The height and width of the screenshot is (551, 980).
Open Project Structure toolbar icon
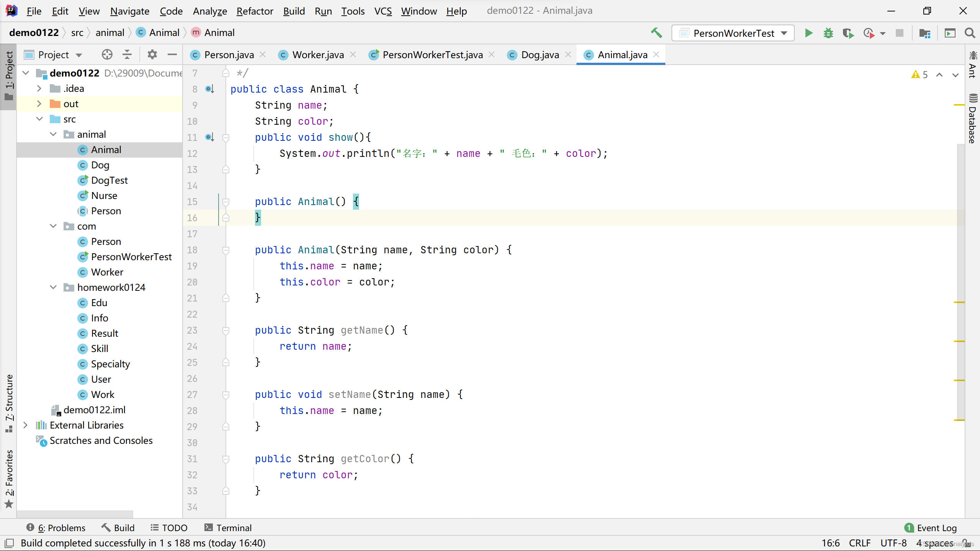[924, 33]
